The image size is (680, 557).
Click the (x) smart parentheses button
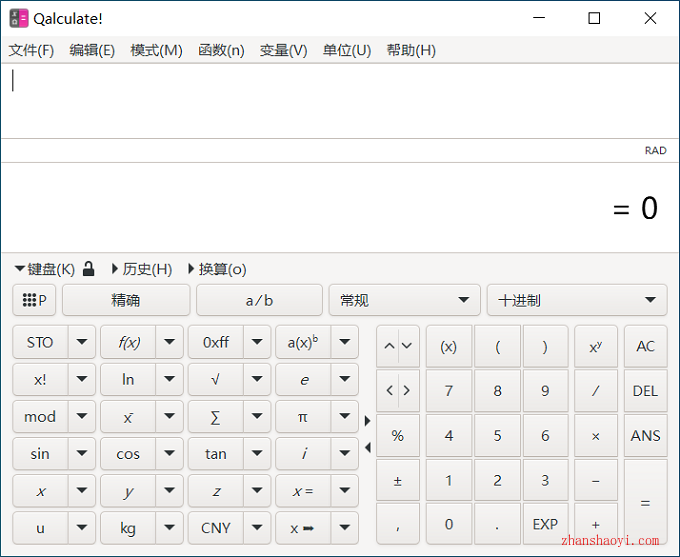pos(449,347)
